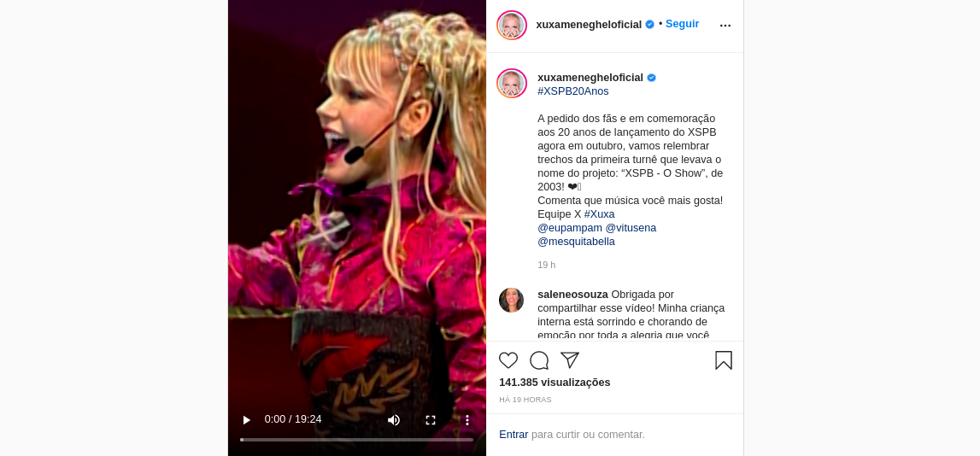
Task: Share post with paper plane icon
Action: point(569,360)
